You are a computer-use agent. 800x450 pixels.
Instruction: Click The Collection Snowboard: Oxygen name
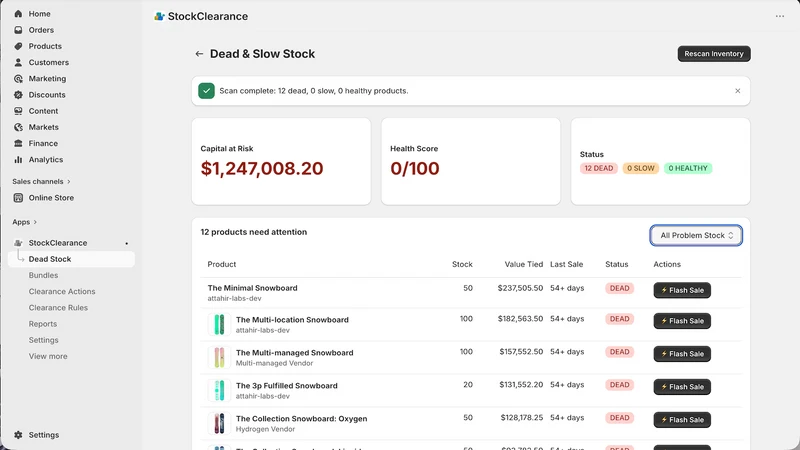click(301, 418)
